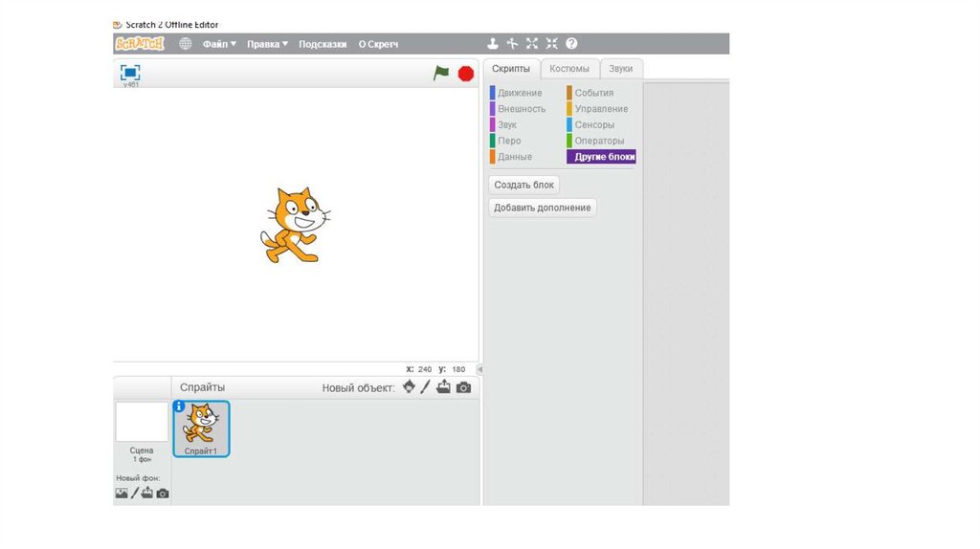
Task: Switch to the Скрипты tab
Action: pyautogui.click(x=511, y=69)
